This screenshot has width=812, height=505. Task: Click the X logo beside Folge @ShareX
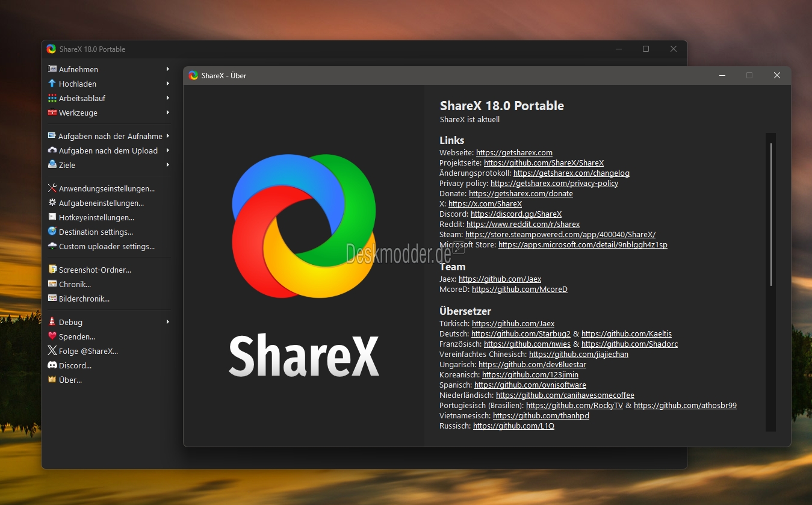(x=52, y=351)
